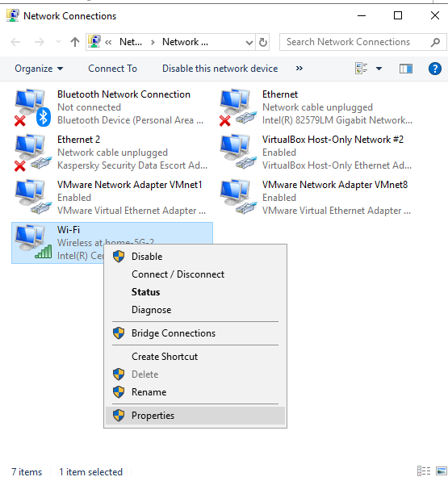Open Properties from the context menu
The image size is (448, 481).
[195, 416]
